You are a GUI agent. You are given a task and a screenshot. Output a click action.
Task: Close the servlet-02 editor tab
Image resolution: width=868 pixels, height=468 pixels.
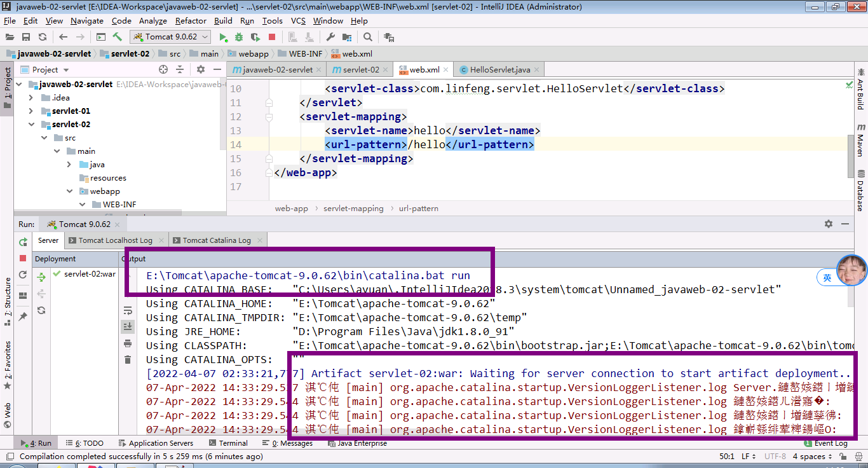[x=386, y=69]
